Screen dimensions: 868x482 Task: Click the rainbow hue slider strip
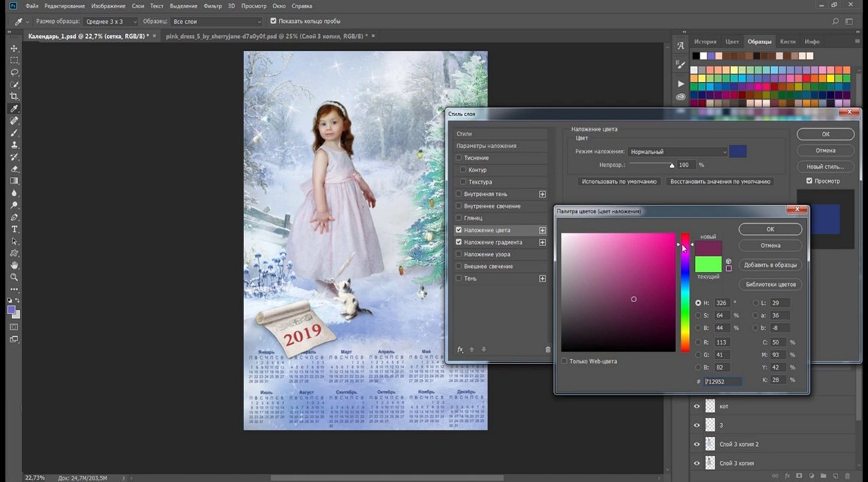[x=685, y=292]
